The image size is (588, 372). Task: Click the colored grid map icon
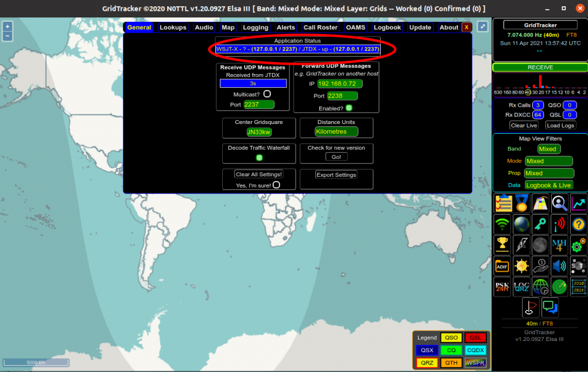[540, 204]
